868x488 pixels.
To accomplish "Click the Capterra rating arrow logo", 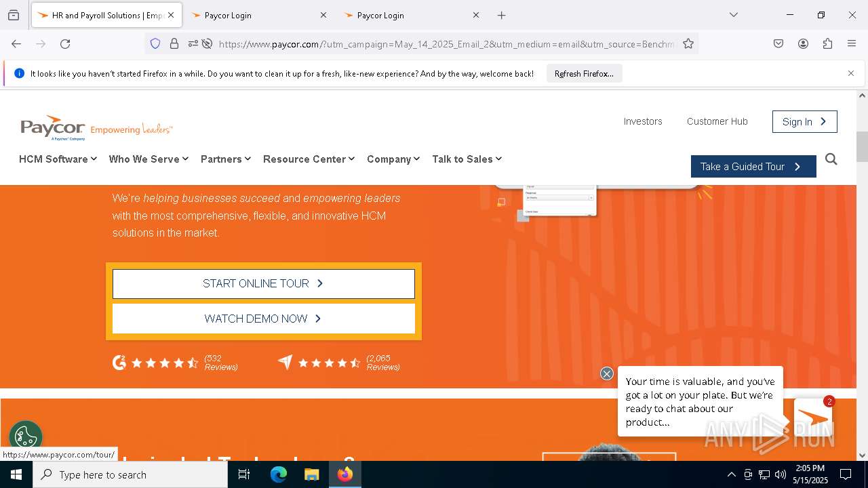I will [285, 363].
